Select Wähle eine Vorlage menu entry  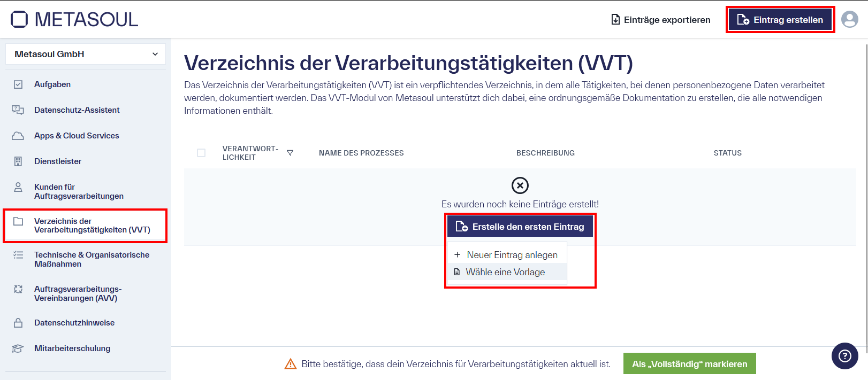507,272
